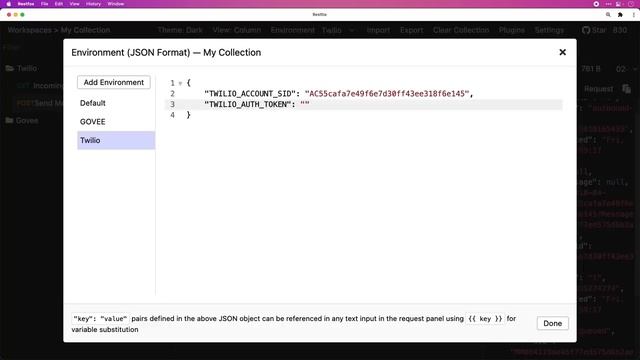Select the POST Send M… request in the sidebar
Image resolution: width=640 pixels, height=360 pixels.
(x=40, y=103)
